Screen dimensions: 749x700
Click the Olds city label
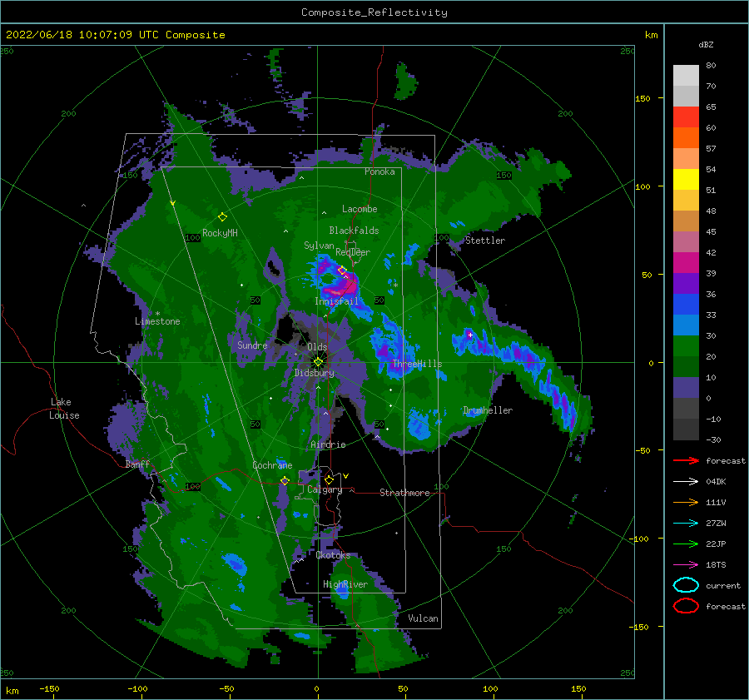click(317, 347)
